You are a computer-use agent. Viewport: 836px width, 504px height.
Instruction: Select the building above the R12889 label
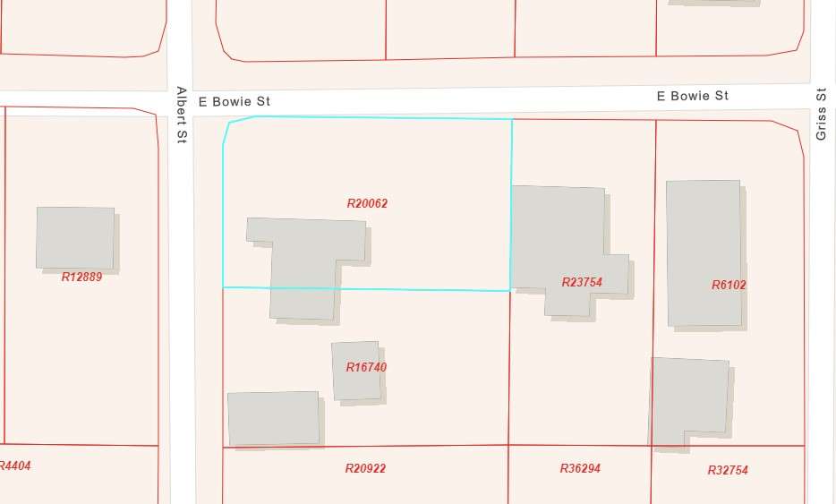tap(75, 237)
